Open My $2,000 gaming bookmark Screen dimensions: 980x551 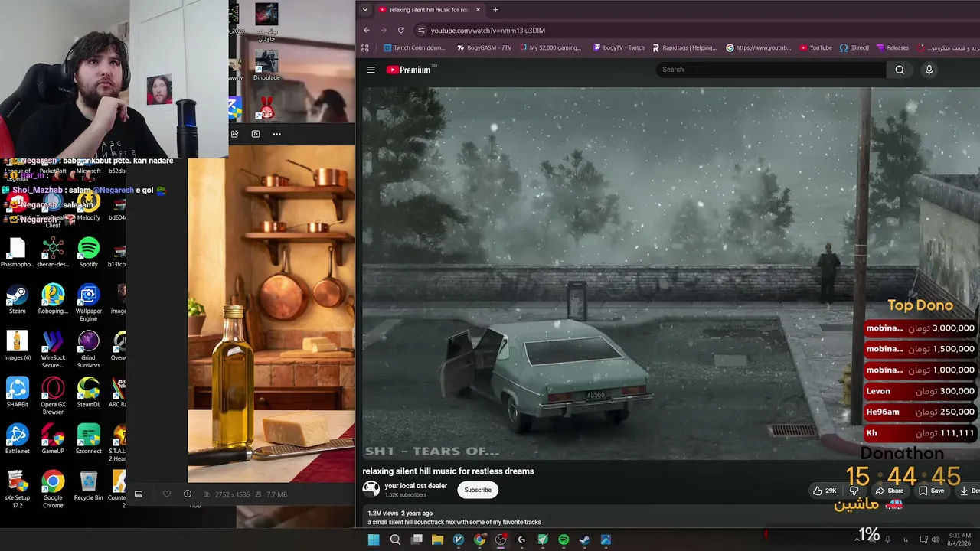550,47
